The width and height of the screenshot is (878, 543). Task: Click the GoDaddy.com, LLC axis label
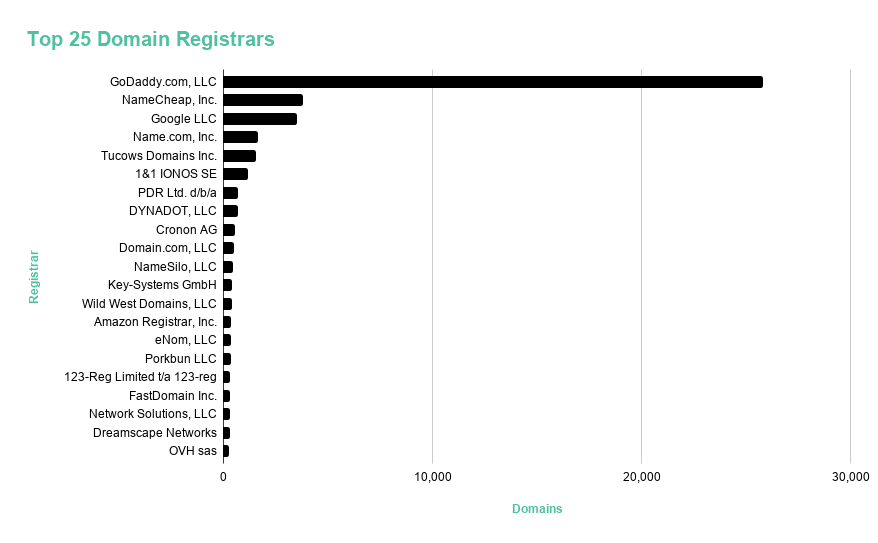pyautogui.click(x=163, y=82)
